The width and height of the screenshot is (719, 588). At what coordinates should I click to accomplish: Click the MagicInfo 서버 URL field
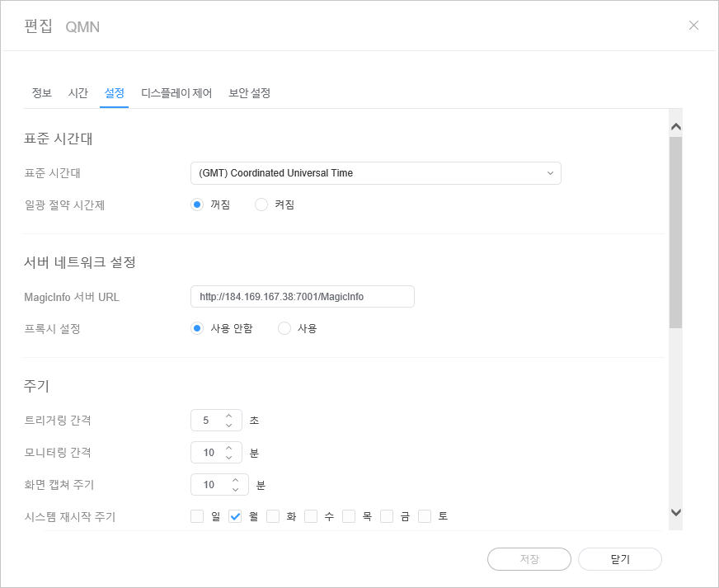[302, 296]
